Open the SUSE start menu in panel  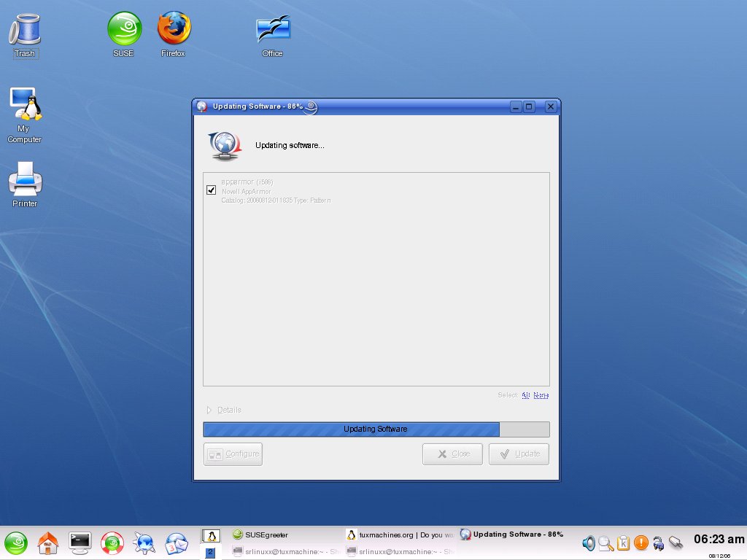point(16,543)
